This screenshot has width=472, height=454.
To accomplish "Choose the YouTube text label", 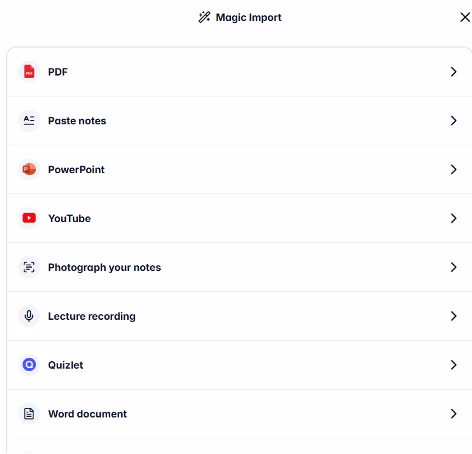I will point(69,218).
